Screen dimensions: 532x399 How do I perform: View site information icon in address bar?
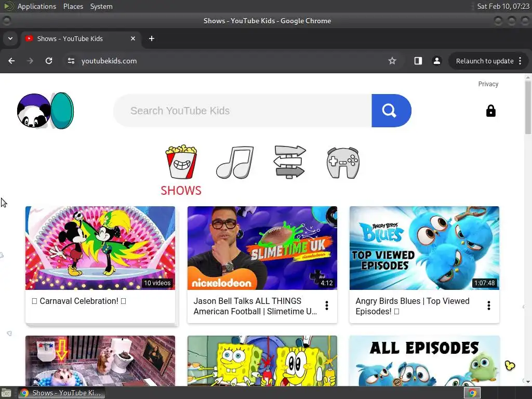coord(71,61)
